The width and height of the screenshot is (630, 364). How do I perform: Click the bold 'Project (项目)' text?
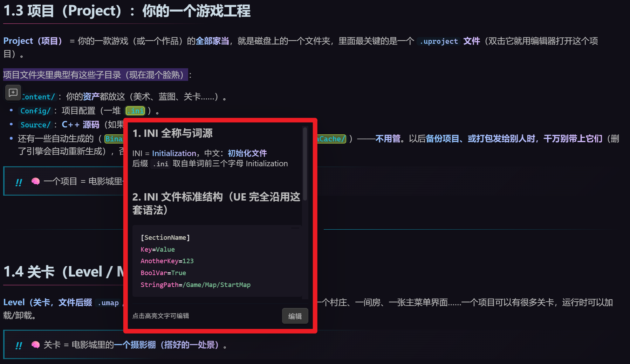point(33,41)
